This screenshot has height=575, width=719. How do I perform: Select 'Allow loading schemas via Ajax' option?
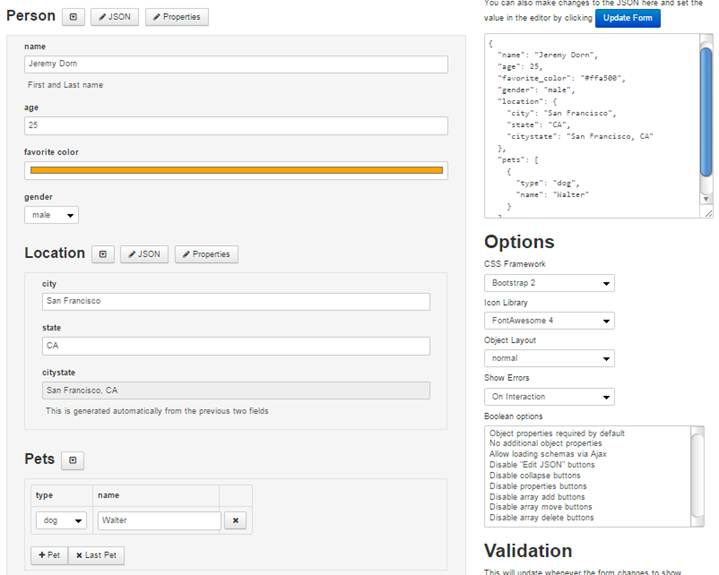point(548,454)
